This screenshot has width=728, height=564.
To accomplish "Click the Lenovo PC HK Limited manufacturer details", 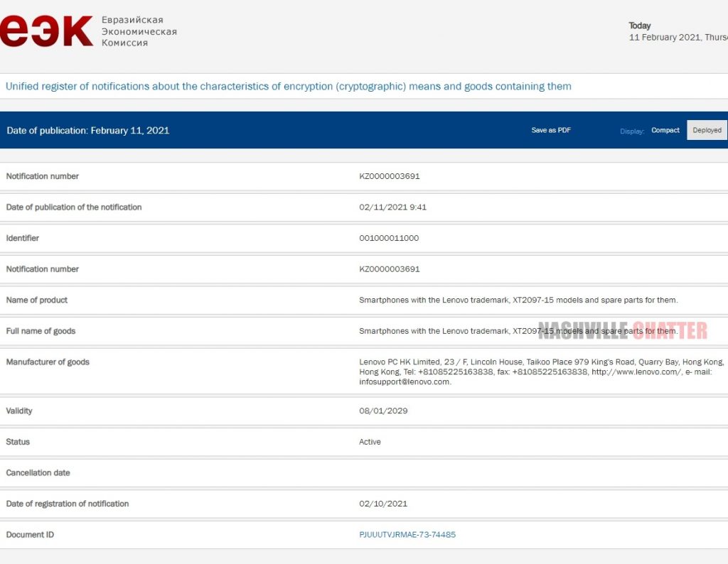I will (541, 372).
